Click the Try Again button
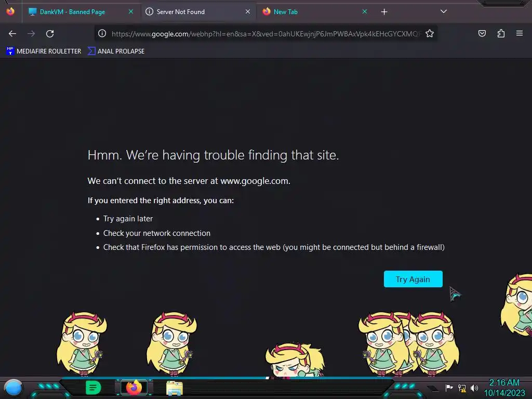532x399 pixels. tap(413, 279)
